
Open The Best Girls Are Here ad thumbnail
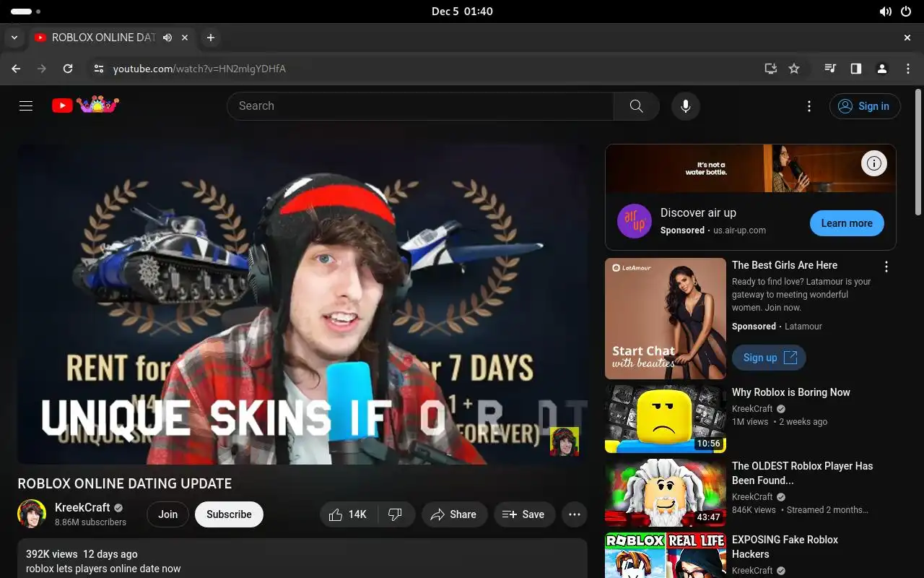(x=666, y=319)
